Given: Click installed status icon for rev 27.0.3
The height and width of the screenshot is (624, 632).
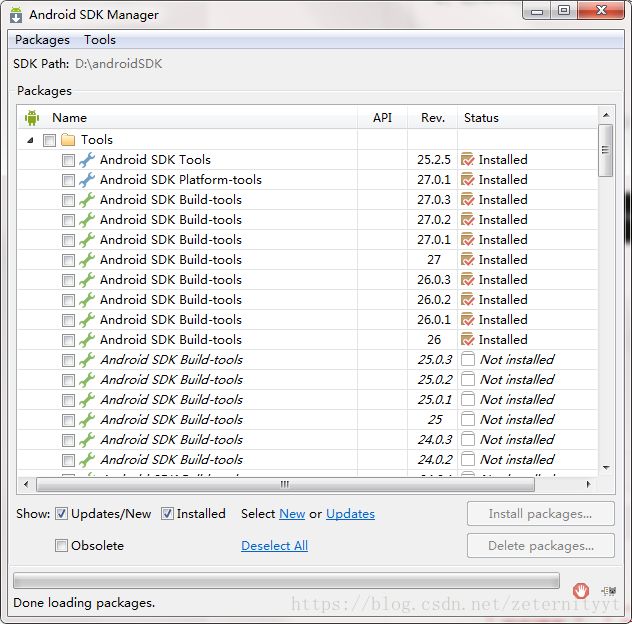Looking at the screenshot, I should coord(468,200).
